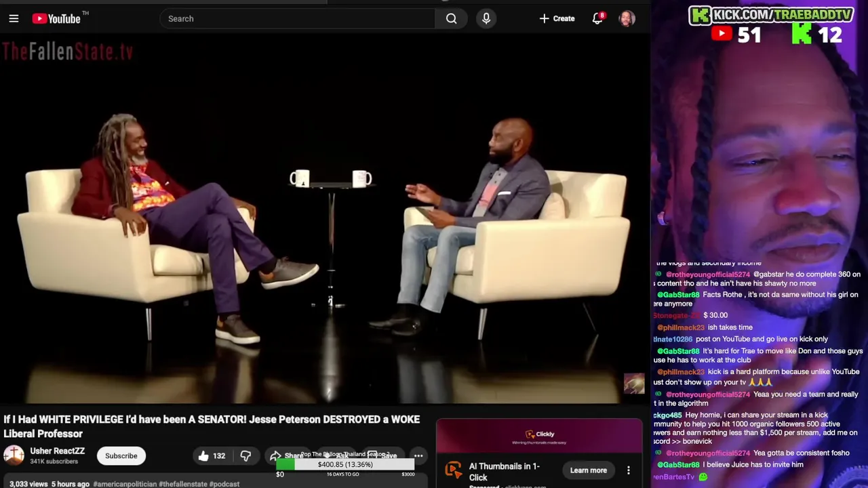Click the Clickly ad logo icon
This screenshot has height=488, width=868.
pos(453,470)
